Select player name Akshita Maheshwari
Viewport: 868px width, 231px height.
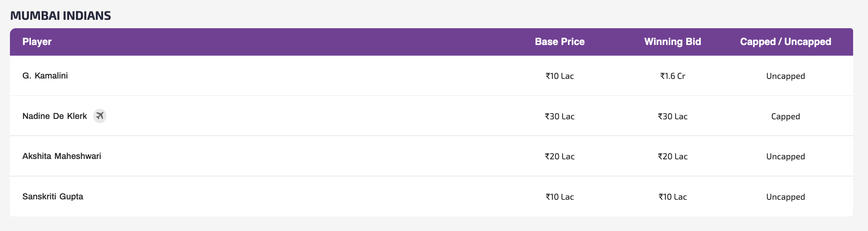[x=61, y=156]
